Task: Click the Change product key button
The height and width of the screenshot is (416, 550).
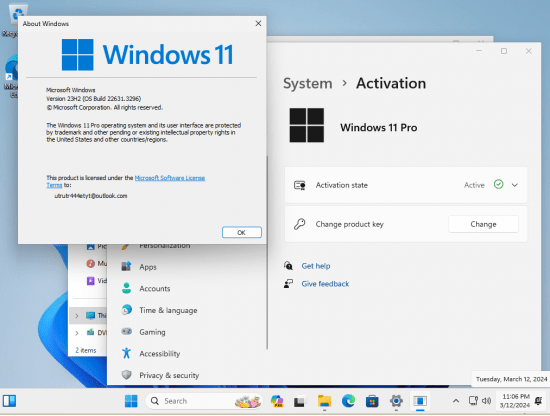Action: (483, 224)
